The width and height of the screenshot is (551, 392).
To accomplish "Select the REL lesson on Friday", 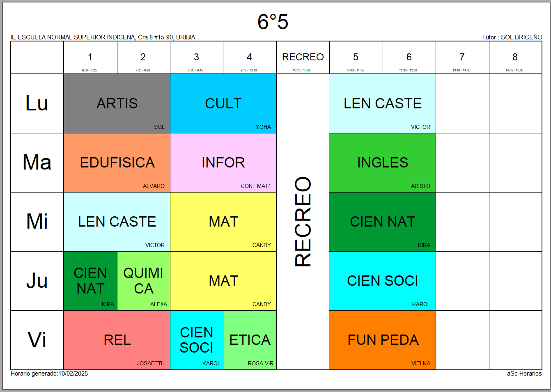I will click(117, 340).
